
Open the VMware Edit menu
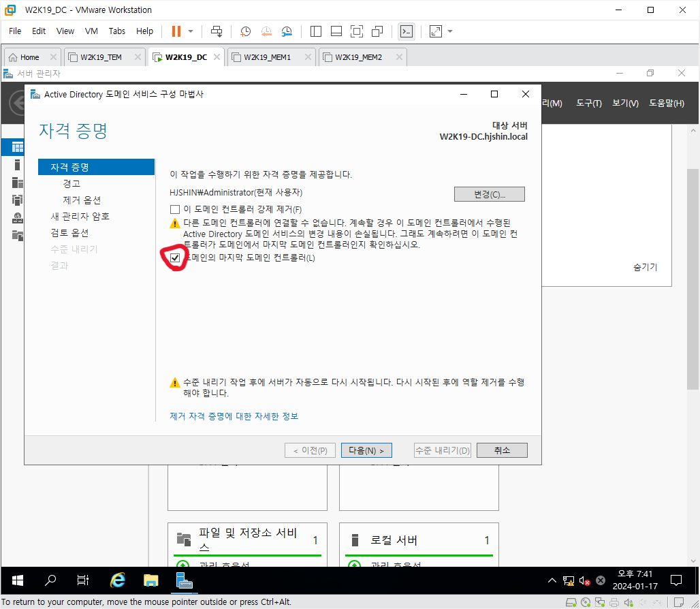click(39, 31)
